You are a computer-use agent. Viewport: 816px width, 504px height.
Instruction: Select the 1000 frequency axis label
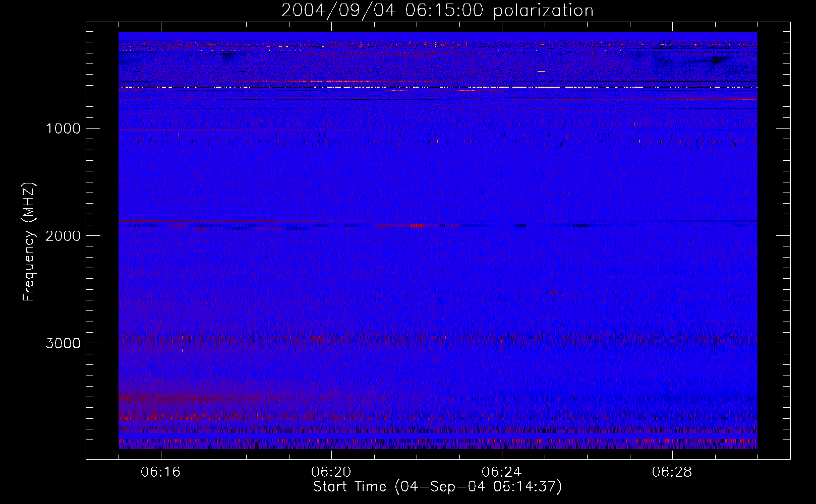click(63, 129)
